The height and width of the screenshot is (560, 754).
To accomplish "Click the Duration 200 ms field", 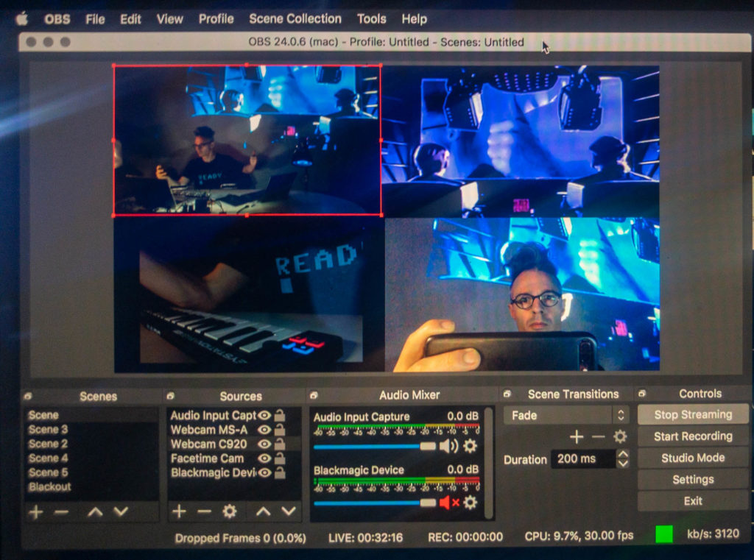I will [584, 459].
